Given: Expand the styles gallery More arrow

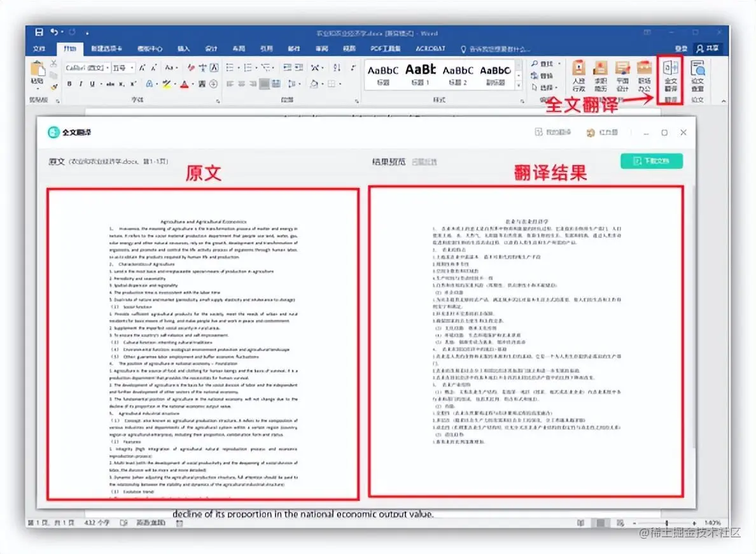Looking at the screenshot, I should point(519,86).
